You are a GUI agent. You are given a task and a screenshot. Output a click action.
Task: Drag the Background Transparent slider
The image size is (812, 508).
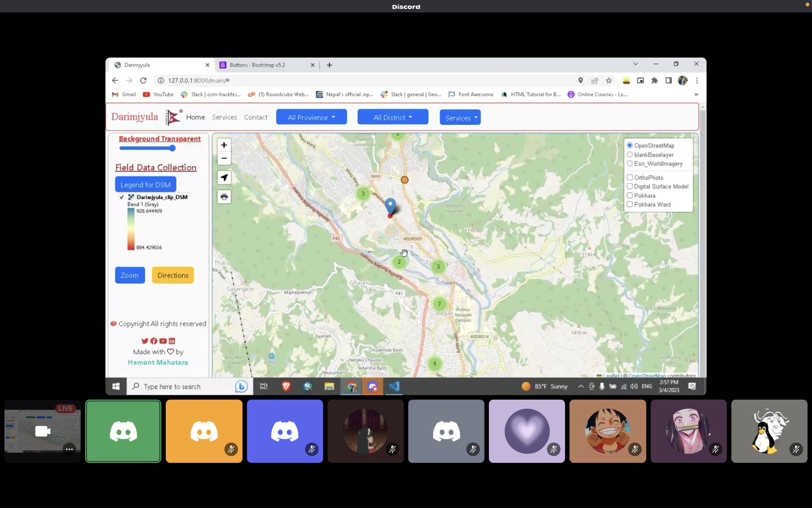(172, 148)
